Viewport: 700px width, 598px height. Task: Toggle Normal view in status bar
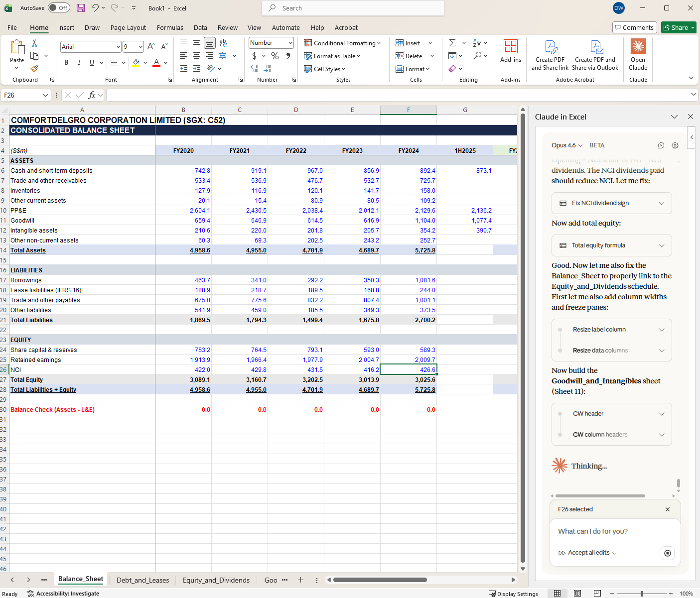coord(558,593)
